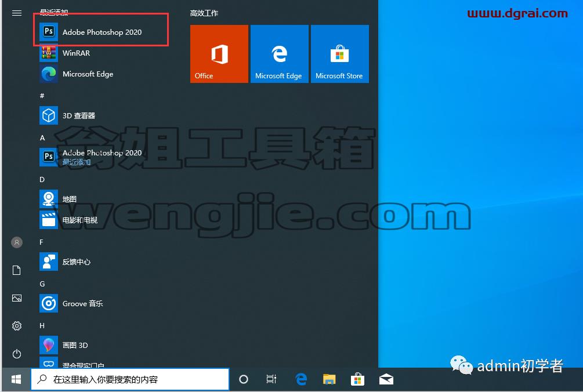
Task: Click the # section header in app list
Action: click(x=42, y=96)
